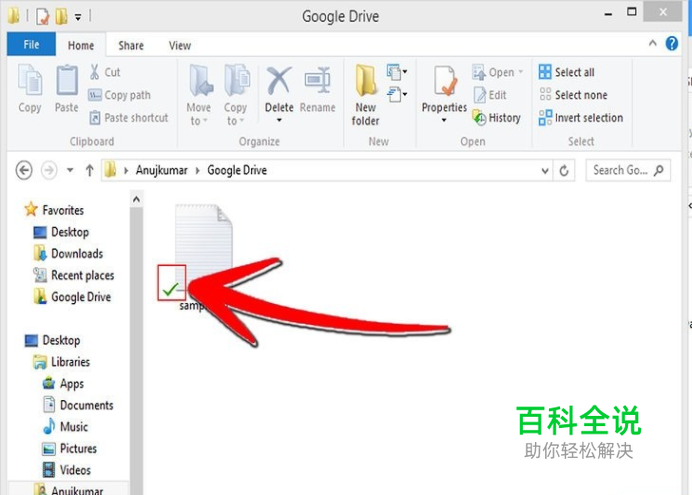
Task: Open Google Drive in the sidebar
Action: click(72, 297)
